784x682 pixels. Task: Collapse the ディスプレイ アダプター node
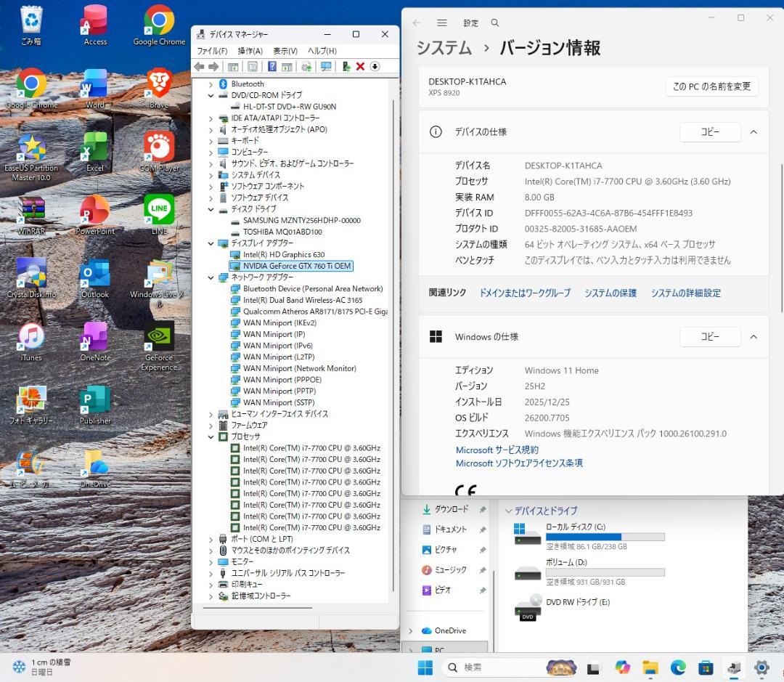pyautogui.click(x=211, y=243)
